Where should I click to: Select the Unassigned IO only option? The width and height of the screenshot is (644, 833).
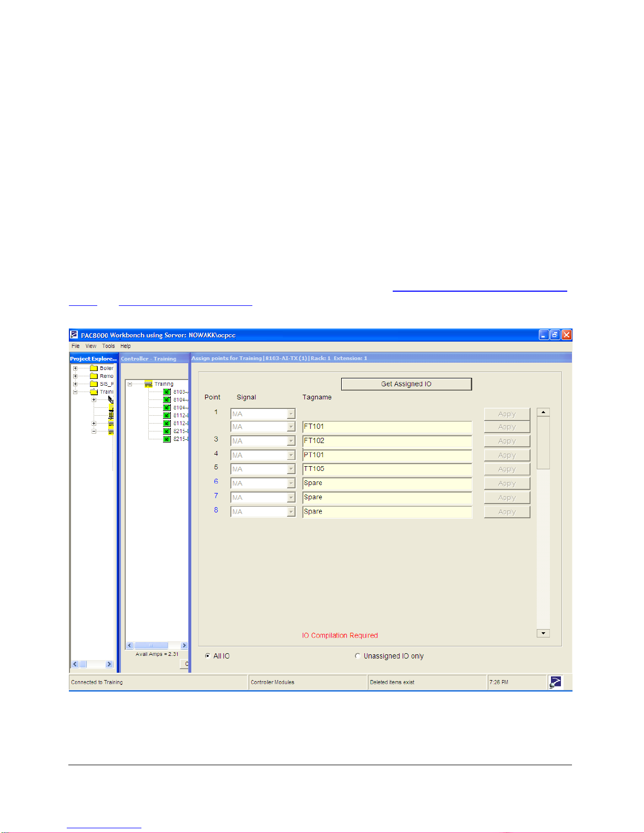click(x=357, y=656)
